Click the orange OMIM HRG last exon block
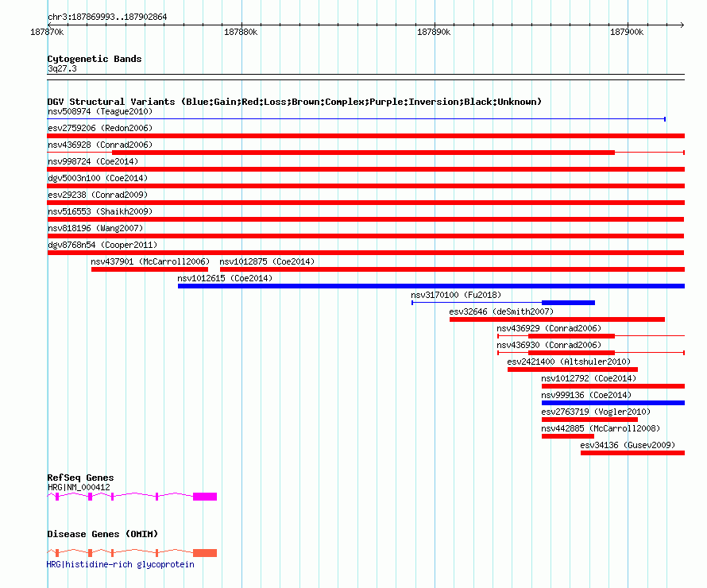 pos(205,553)
